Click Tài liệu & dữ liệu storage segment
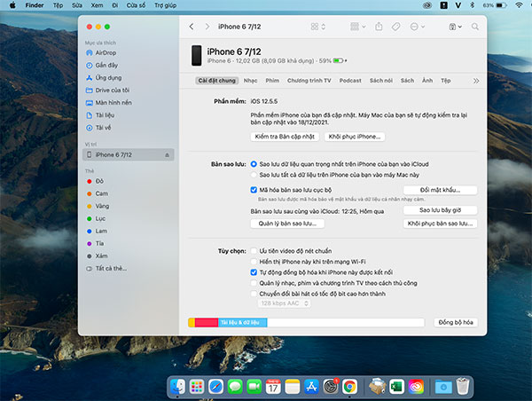 click(x=242, y=322)
